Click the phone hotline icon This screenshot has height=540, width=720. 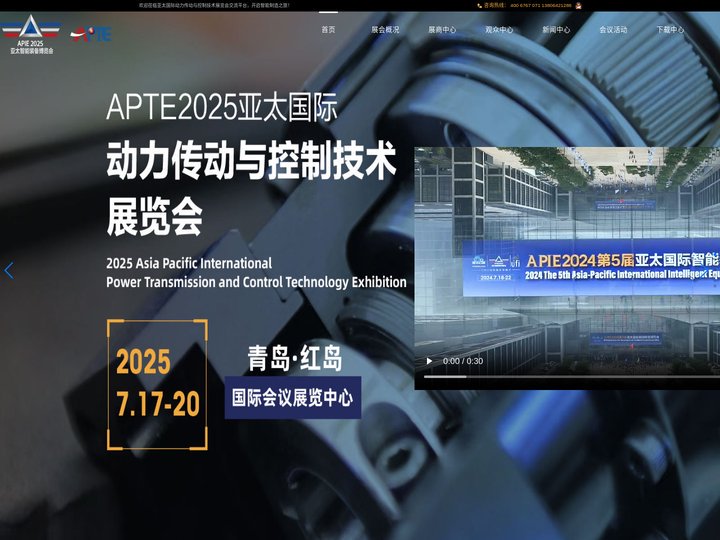[x=479, y=6]
